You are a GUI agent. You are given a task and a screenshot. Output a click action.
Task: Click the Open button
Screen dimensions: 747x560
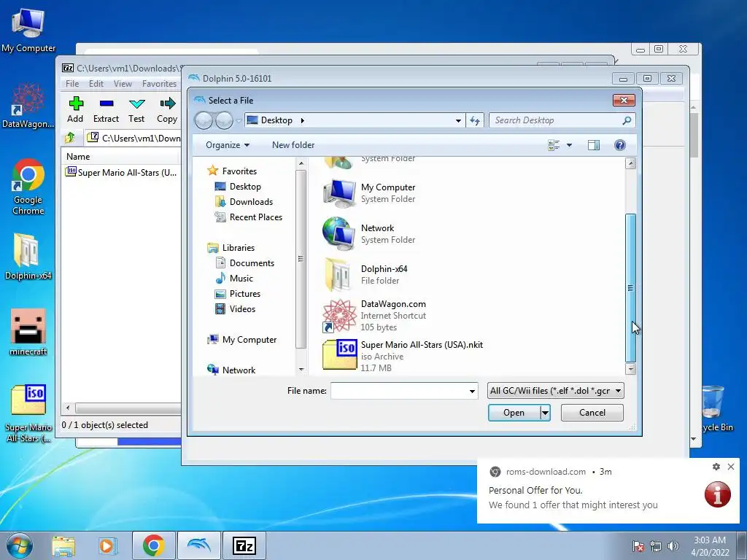pos(514,413)
